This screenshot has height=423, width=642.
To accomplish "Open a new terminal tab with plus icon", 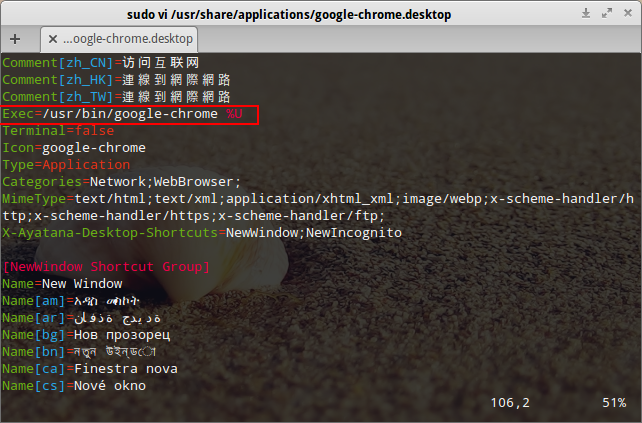I will 15,39.
